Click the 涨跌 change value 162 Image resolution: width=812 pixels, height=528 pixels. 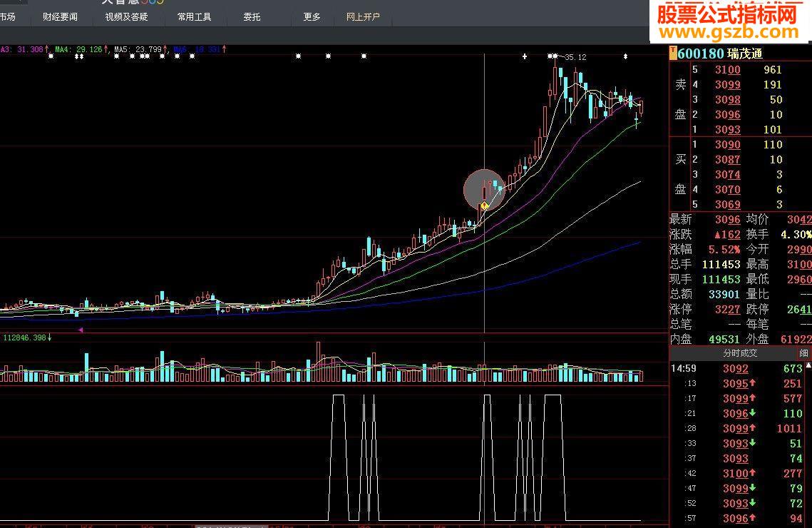[x=727, y=235]
